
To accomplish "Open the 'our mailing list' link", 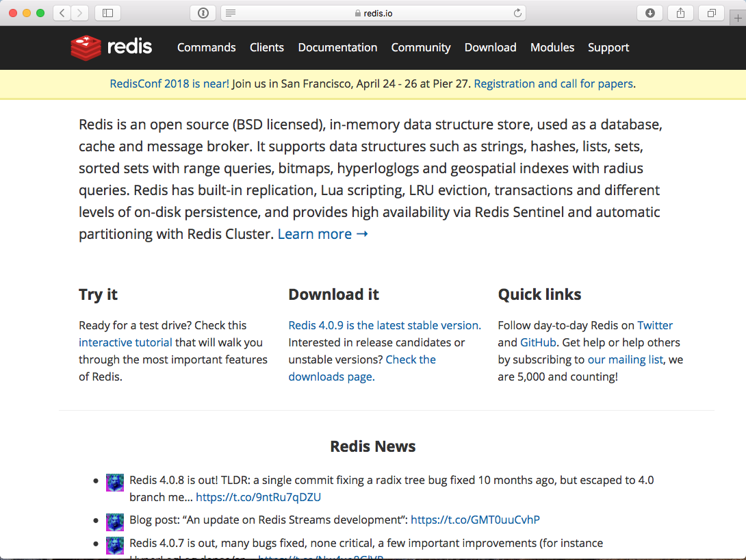I will pos(625,359).
